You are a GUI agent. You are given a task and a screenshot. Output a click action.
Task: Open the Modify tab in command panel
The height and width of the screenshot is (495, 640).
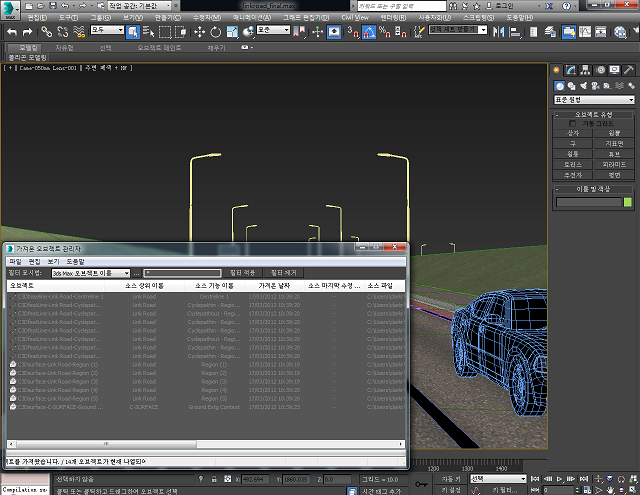570,70
